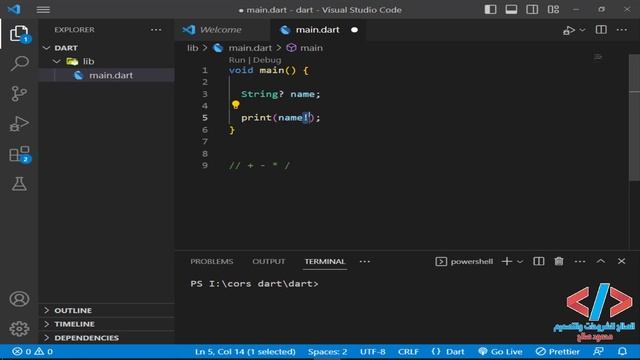
Task: Open the Extensions view
Action: tap(19, 154)
